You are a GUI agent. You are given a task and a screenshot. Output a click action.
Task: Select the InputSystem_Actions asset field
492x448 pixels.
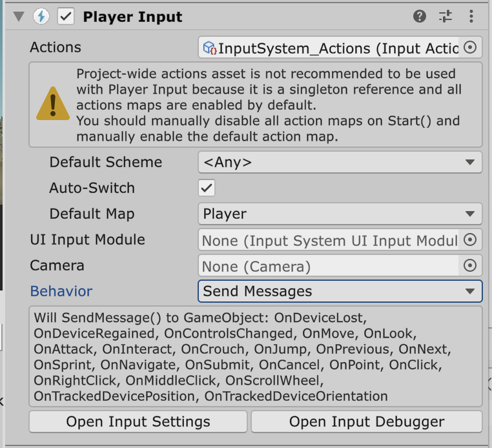pos(329,48)
